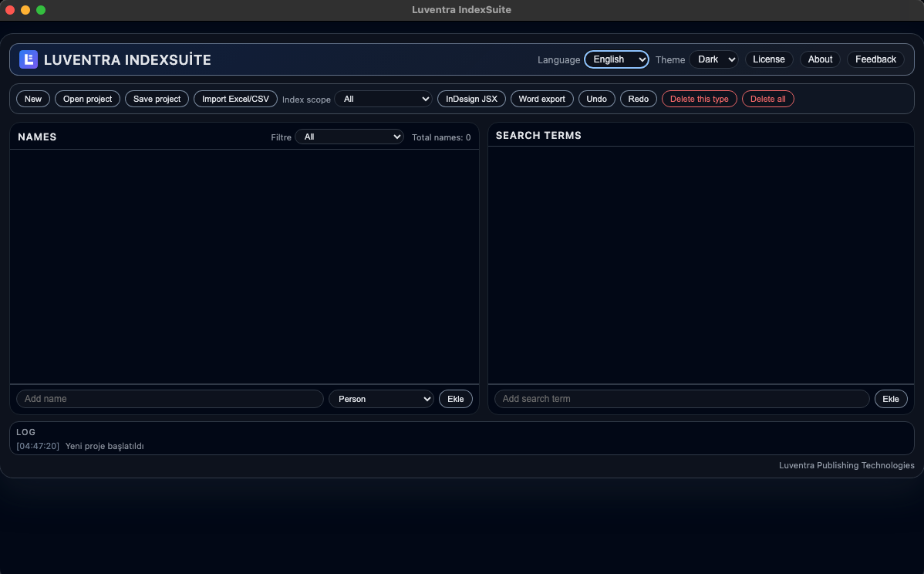Redo the last undone action
The image size is (924, 574).
pos(638,99)
